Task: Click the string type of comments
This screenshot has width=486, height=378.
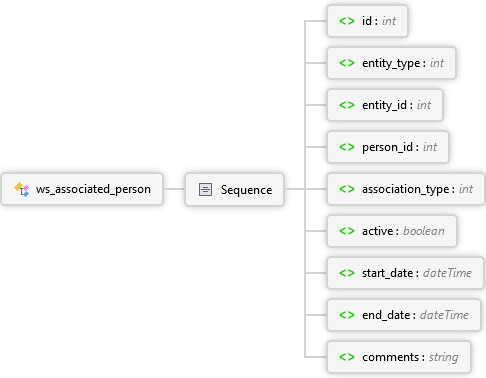Action: coord(443,357)
